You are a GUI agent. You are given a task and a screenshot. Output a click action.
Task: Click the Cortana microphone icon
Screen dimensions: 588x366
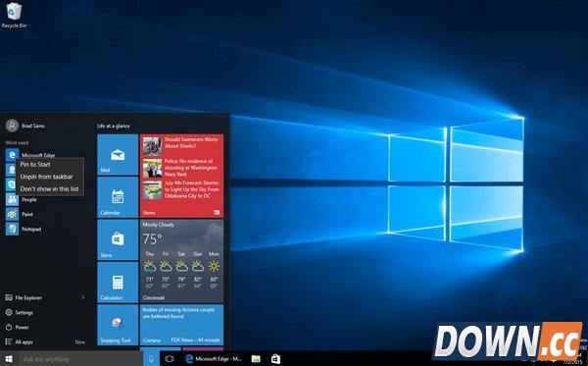click(151, 359)
